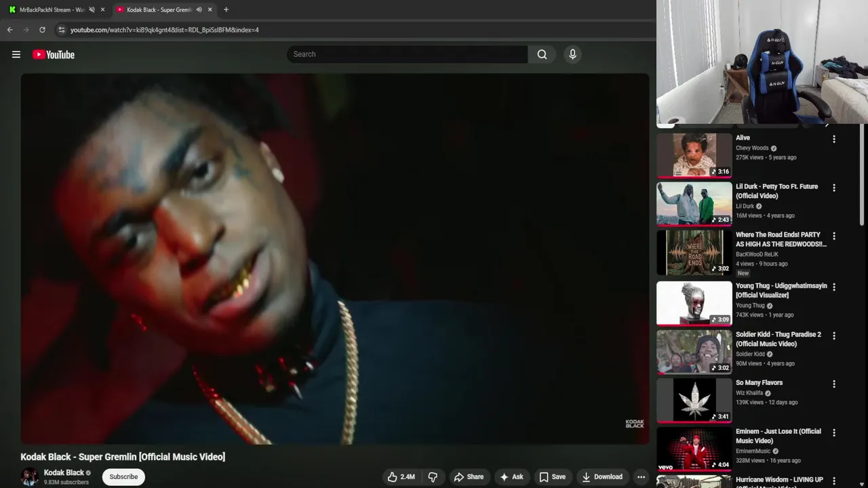Open options menu for Where The Road Ends
Viewport: 868px width, 488px height.
[834, 237]
